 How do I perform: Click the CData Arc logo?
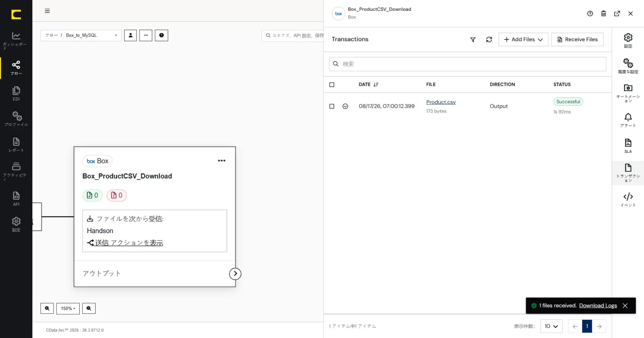pos(16,15)
